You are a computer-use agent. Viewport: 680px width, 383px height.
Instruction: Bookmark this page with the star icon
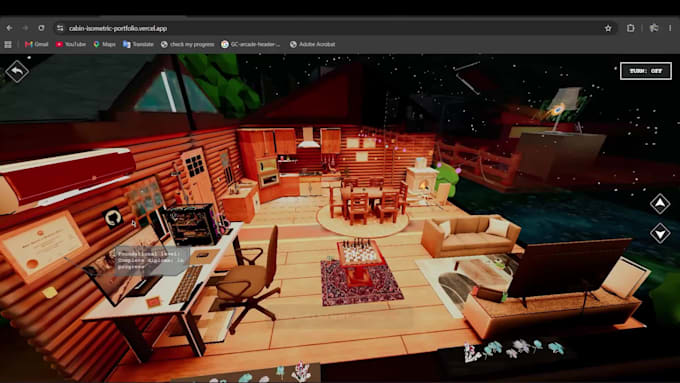pyautogui.click(x=608, y=28)
